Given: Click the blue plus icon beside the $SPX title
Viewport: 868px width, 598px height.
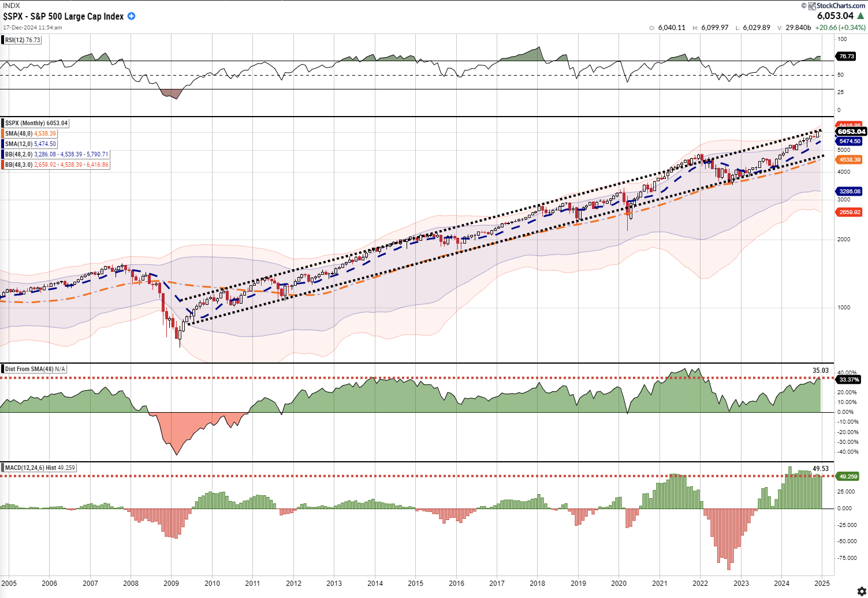Looking at the screenshot, I should click(x=131, y=16).
